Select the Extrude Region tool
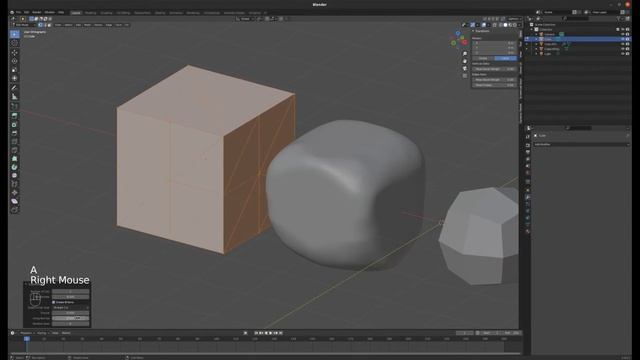 pyautogui.click(x=14, y=116)
